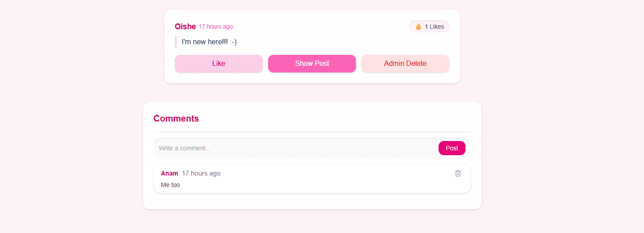Click blank area between Oishe's name and likes badge
This screenshot has width=644, height=233.
318,27
